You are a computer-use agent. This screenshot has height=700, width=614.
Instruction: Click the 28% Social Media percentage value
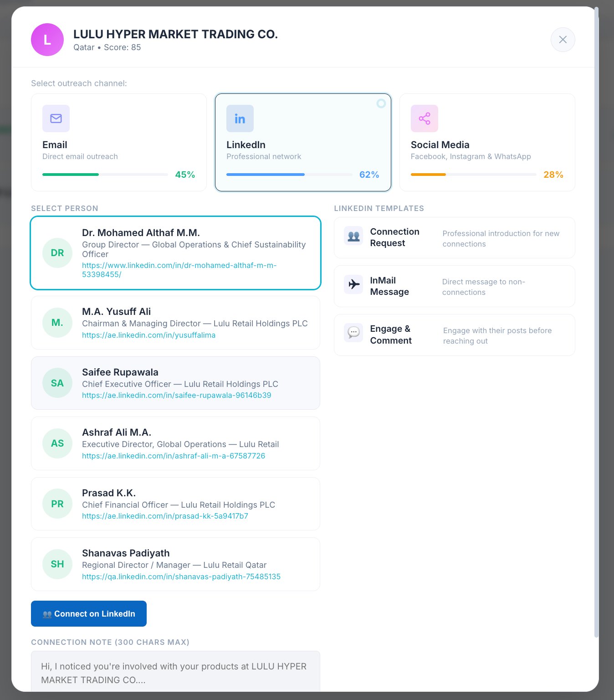[x=553, y=175]
